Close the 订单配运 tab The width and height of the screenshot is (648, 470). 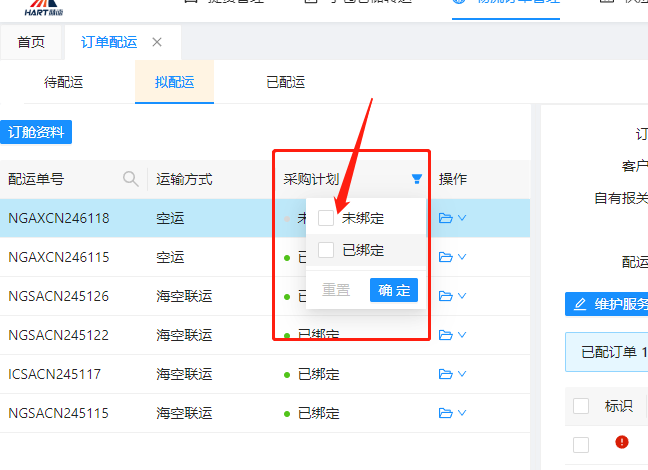pyautogui.click(x=157, y=42)
